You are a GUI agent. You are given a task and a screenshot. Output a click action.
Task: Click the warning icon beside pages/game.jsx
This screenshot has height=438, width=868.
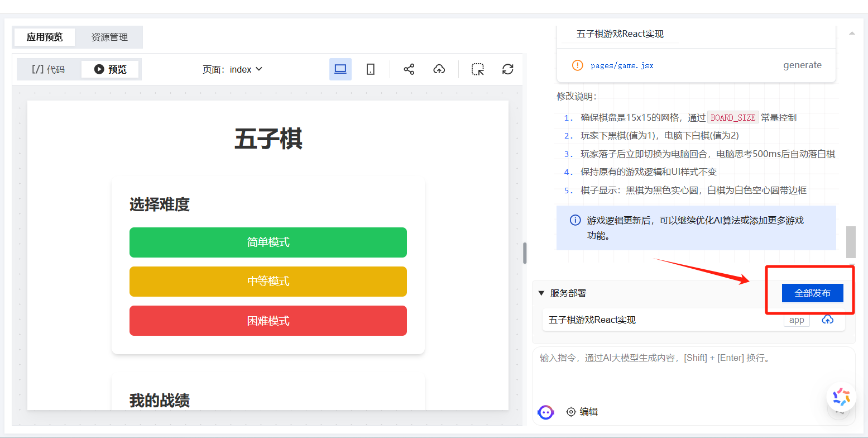(x=578, y=65)
